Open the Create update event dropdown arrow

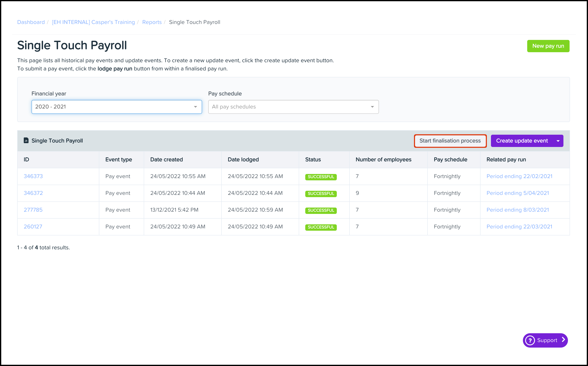click(558, 141)
